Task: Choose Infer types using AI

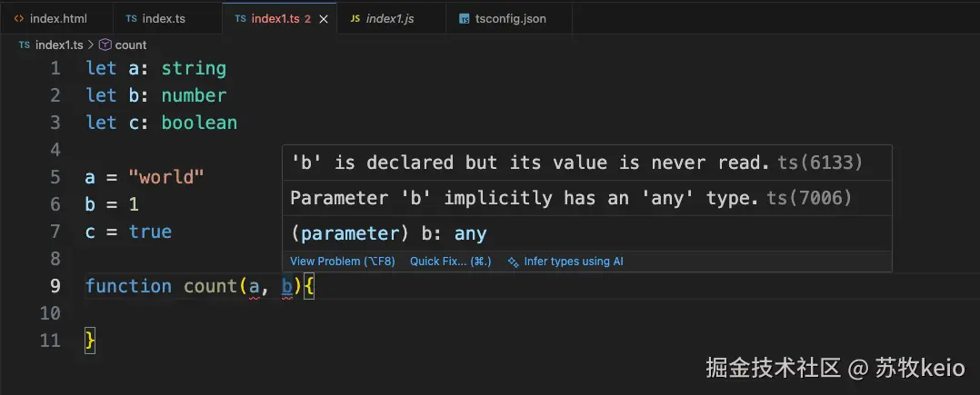Action: [574, 262]
